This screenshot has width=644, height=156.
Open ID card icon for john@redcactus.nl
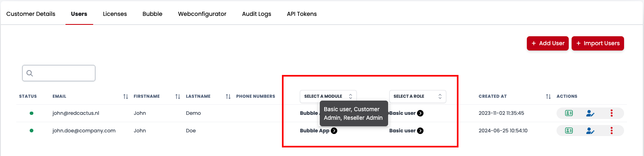coord(569,113)
